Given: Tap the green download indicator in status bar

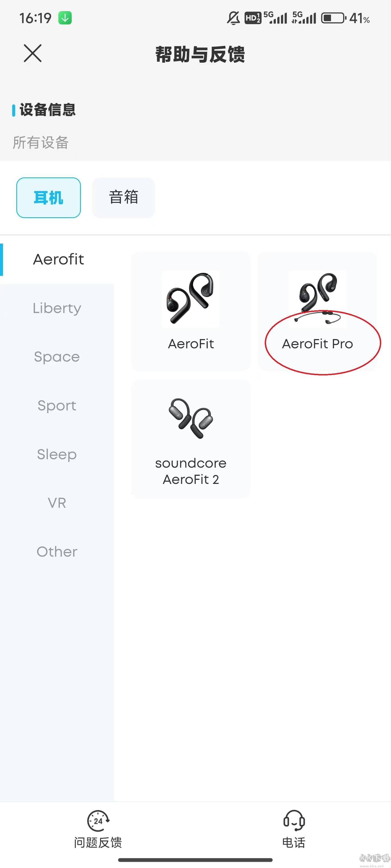Looking at the screenshot, I should point(65,18).
